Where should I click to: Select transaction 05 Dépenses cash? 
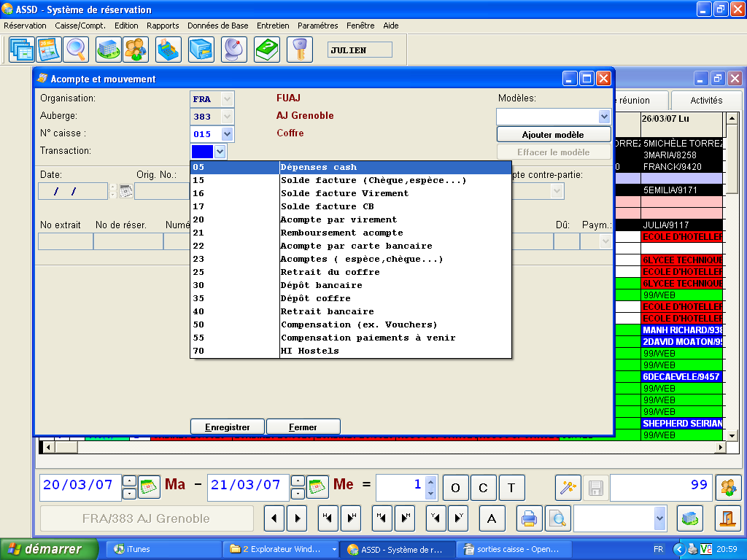[x=351, y=167]
